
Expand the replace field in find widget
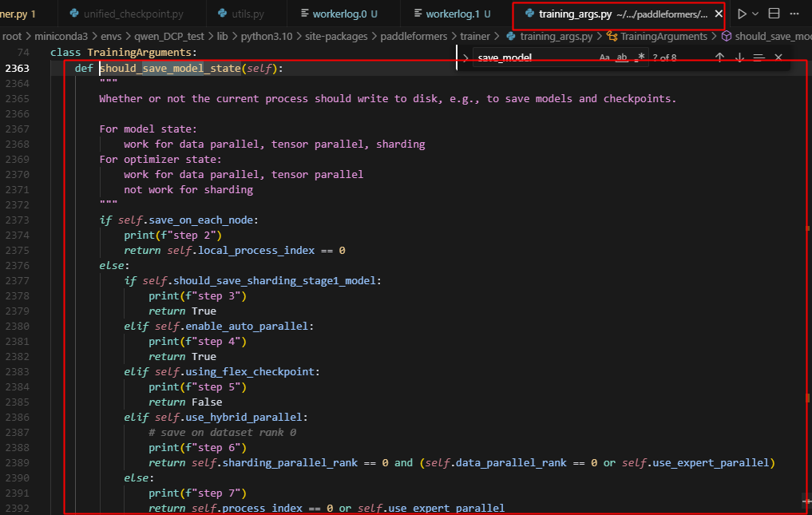[465, 57]
